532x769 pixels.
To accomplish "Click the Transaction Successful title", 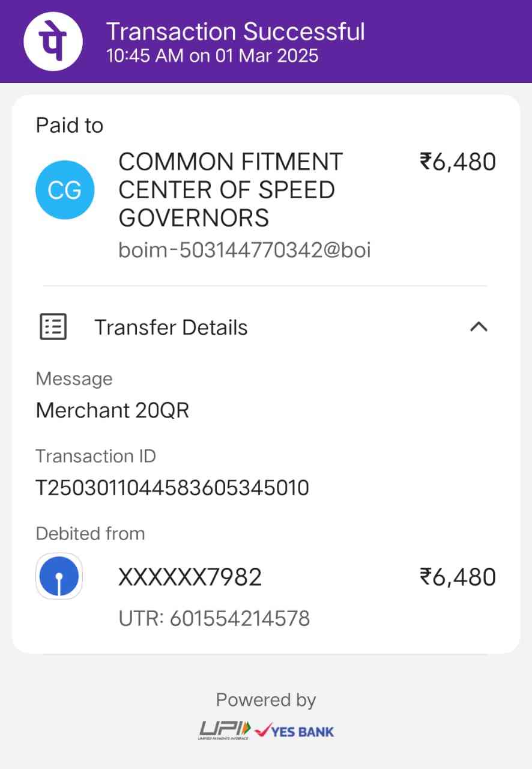I will (235, 31).
